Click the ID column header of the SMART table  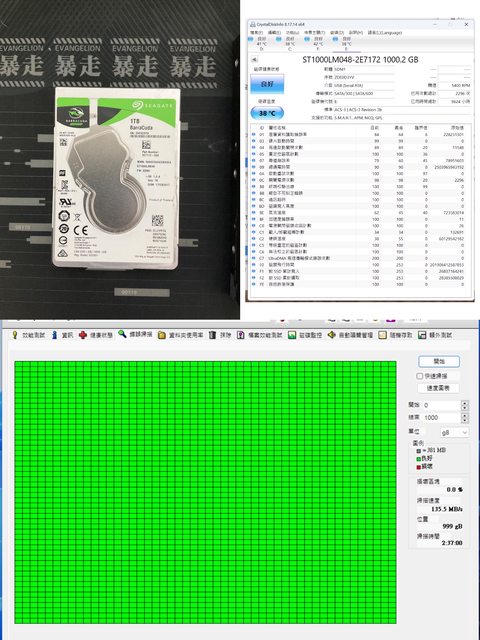pyautogui.click(x=262, y=128)
